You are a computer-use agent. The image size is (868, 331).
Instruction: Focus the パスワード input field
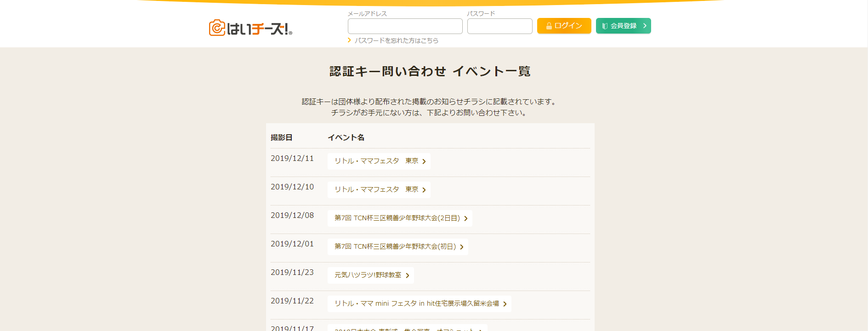tap(499, 26)
